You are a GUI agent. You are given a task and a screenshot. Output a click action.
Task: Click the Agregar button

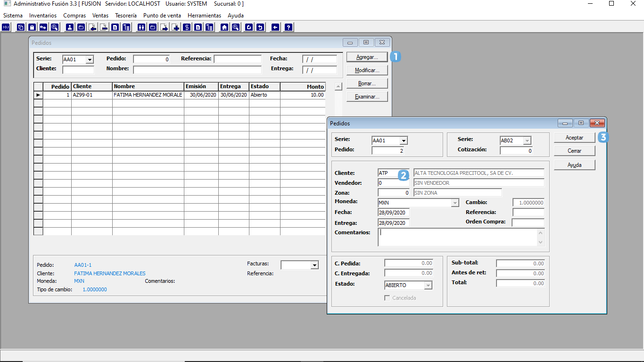[x=367, y=57]
